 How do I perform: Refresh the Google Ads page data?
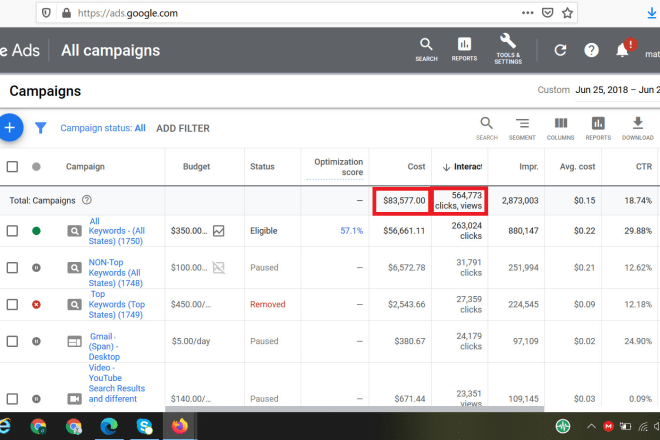point(560,51)
